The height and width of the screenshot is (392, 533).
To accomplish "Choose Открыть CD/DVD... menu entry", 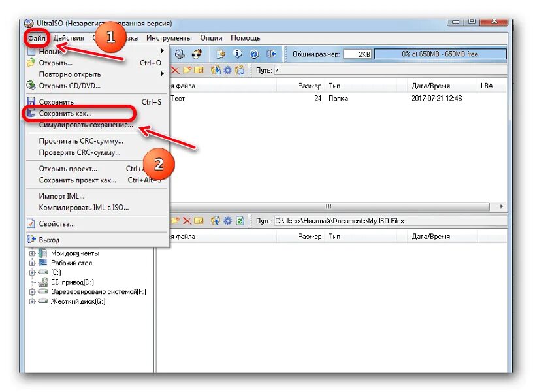I will click(97, 86).
